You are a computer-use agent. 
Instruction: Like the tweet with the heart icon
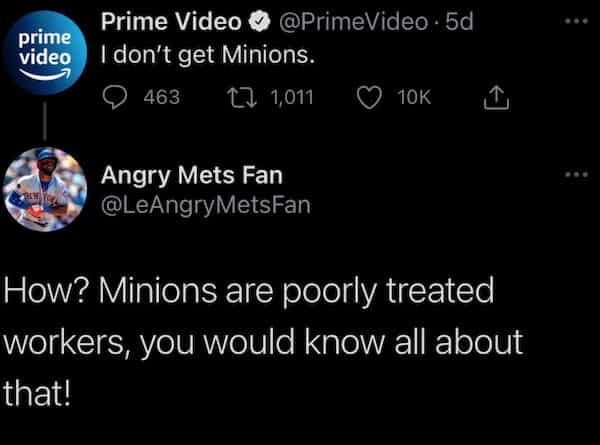(x=370, y=97)
